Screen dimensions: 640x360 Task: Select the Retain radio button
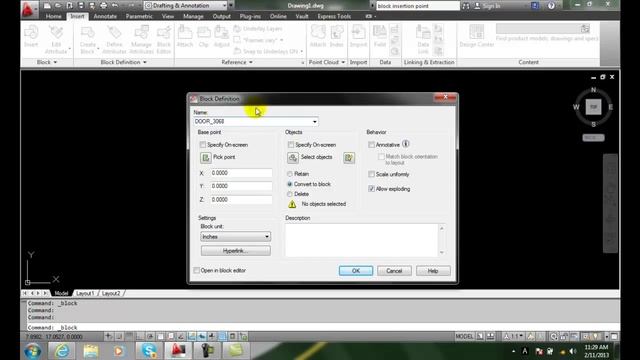(x=290, y=174)
